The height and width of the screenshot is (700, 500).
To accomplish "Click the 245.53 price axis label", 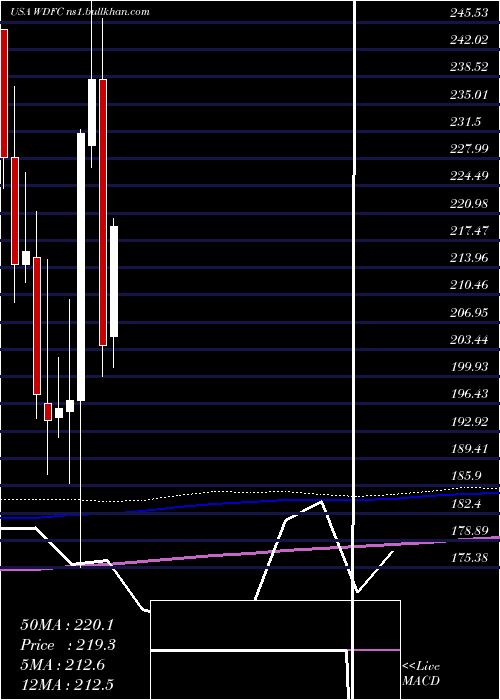I will tap(469, 13).
